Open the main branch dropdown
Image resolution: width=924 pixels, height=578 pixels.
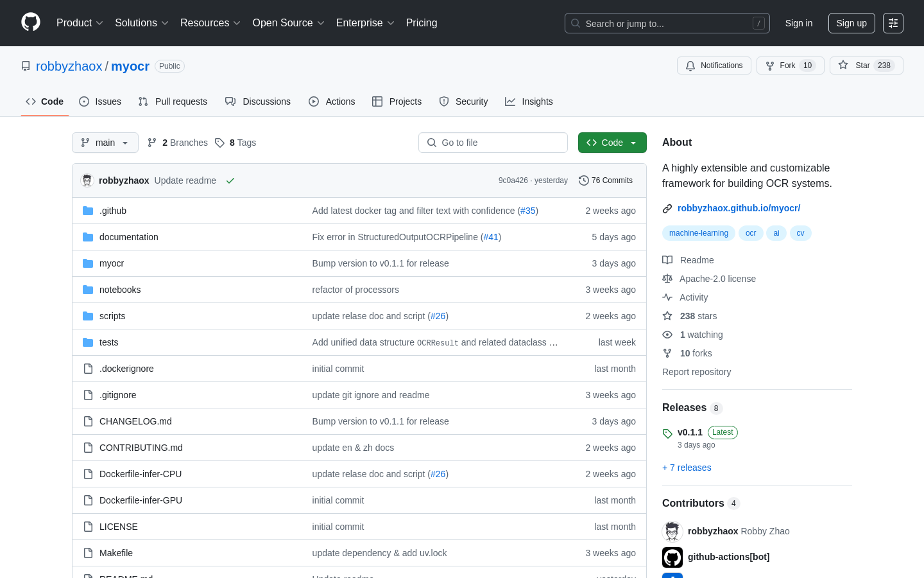pos(105,143)
